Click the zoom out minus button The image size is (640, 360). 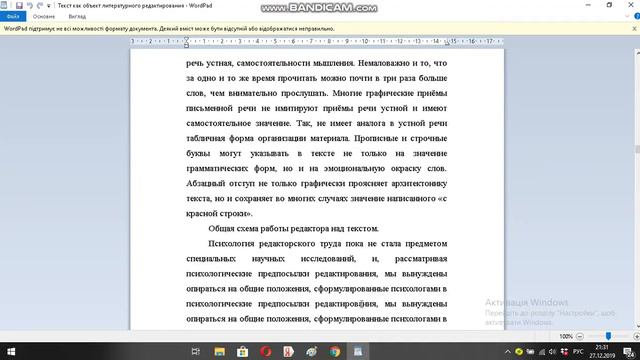click(x=580, y=336)
